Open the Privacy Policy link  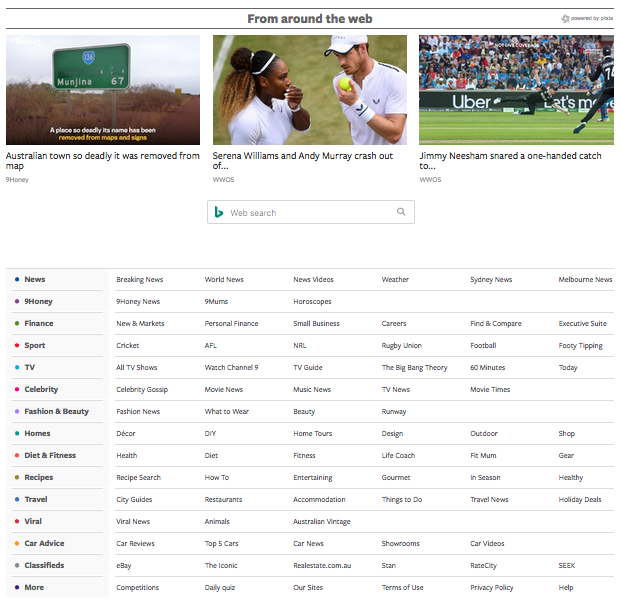492,588
